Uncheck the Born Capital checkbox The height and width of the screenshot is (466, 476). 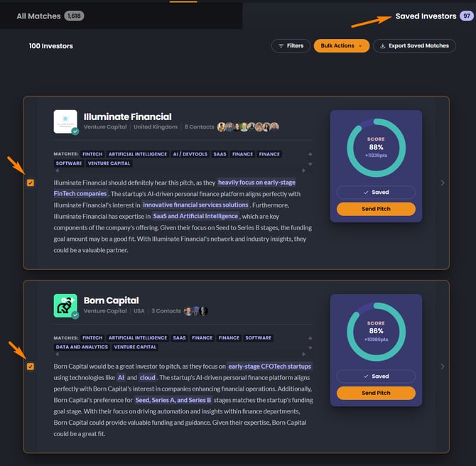click(x=31, y=367)
